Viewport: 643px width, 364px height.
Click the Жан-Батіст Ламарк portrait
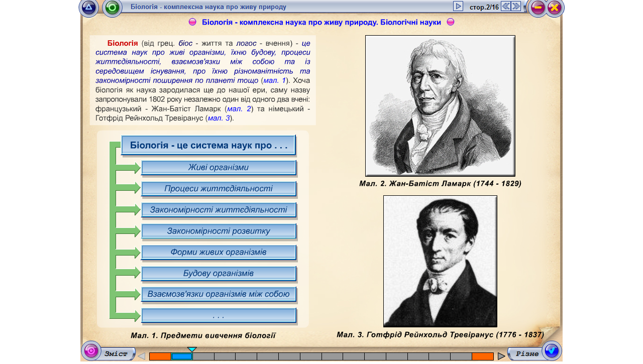tap(440, 105)
